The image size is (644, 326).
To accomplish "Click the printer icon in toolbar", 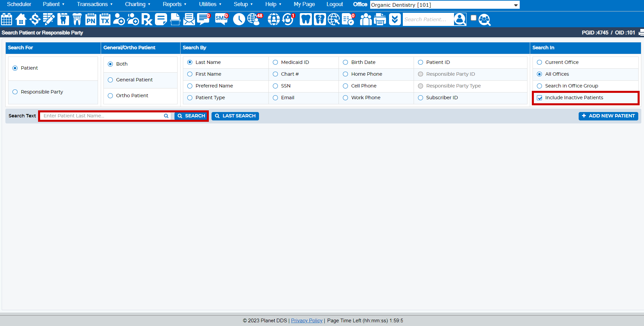I will (380, 19).
